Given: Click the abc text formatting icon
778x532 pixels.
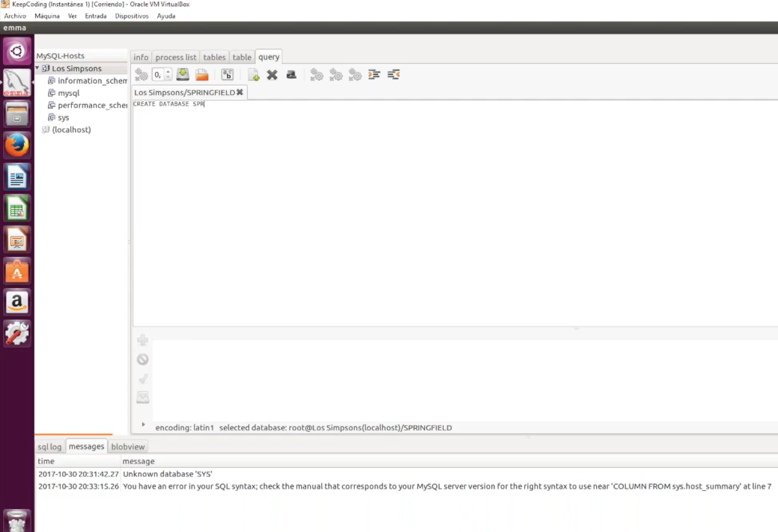Looking at the screenshot, I should [x=228, y=74].
